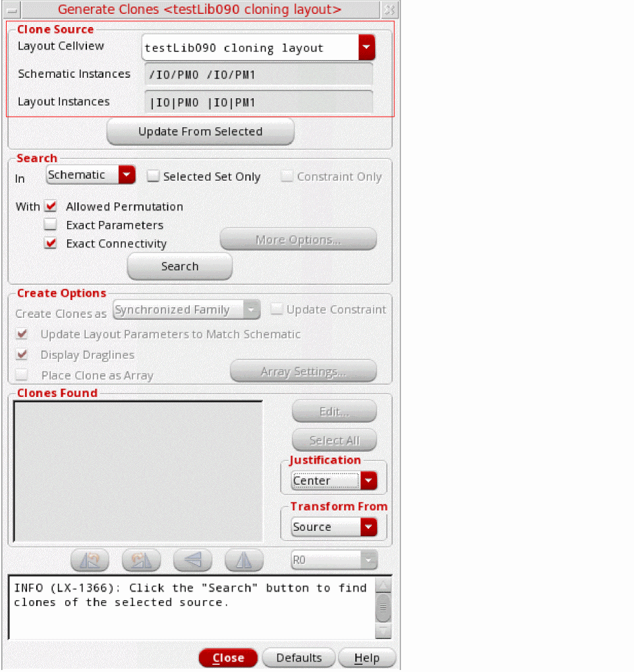Viewport: 634px width, 672px height.
Task: Open the Layout Cellview dropdown
Action: (x=366, y=47)
